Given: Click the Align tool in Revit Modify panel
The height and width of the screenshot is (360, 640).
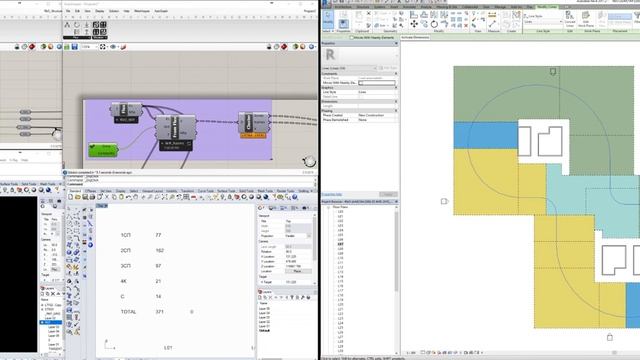Looking at the screenshot, I should 414,15.
